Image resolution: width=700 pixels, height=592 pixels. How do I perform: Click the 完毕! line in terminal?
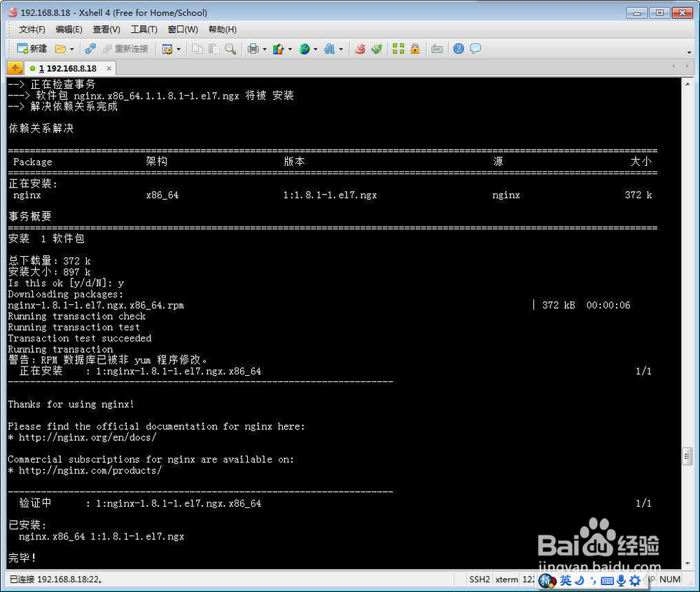[x=22, y=558]
